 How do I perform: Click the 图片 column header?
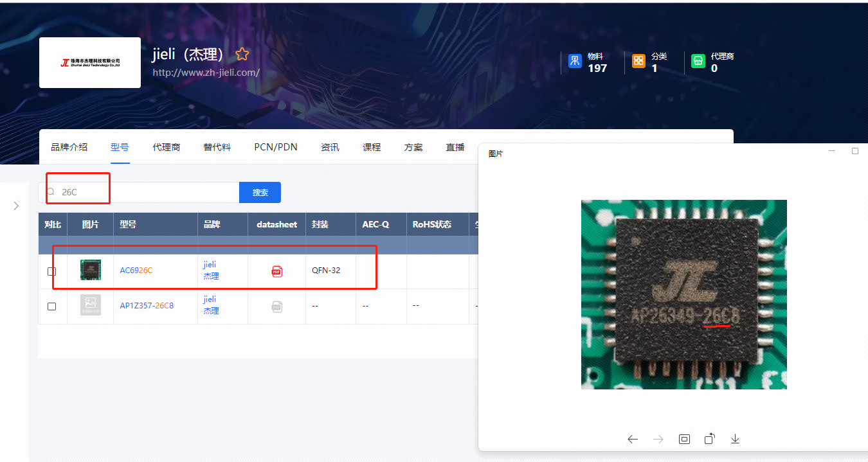point(91,224)
